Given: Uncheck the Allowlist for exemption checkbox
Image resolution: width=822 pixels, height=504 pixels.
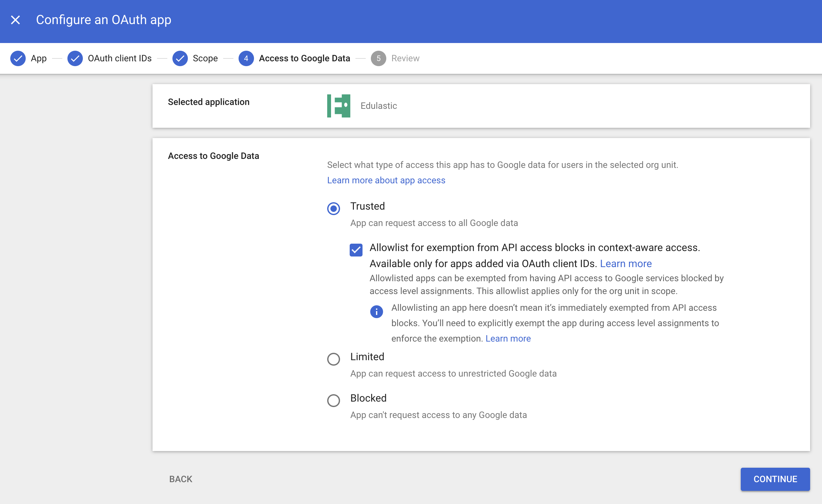Looking at the screenshot, I should pyautogui.click(x=356, y=250).
